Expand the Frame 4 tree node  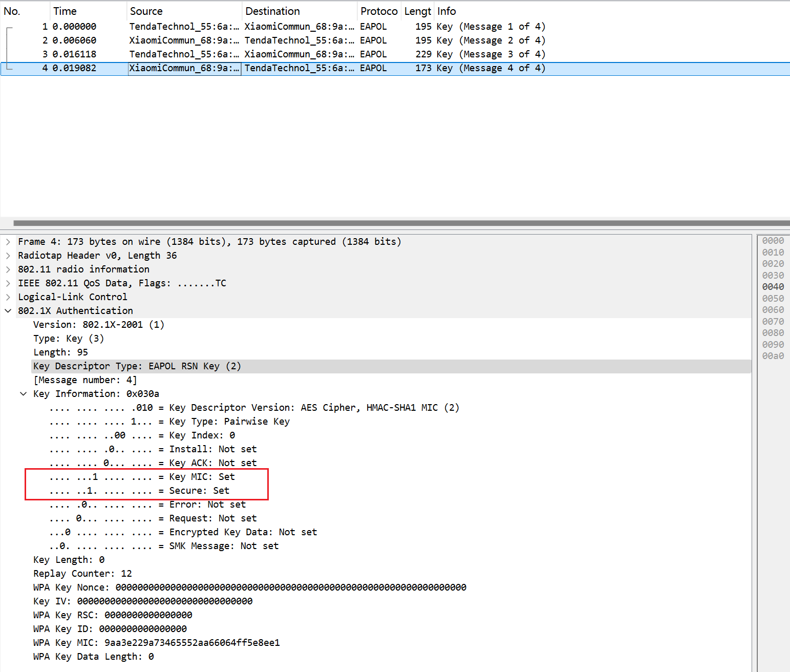click(x=8, y=242)
